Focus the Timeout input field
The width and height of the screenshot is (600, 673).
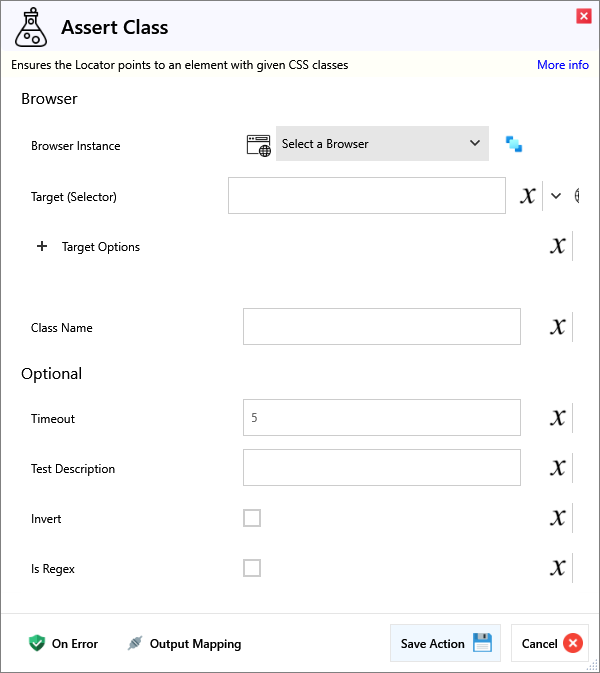pos(381,418)
